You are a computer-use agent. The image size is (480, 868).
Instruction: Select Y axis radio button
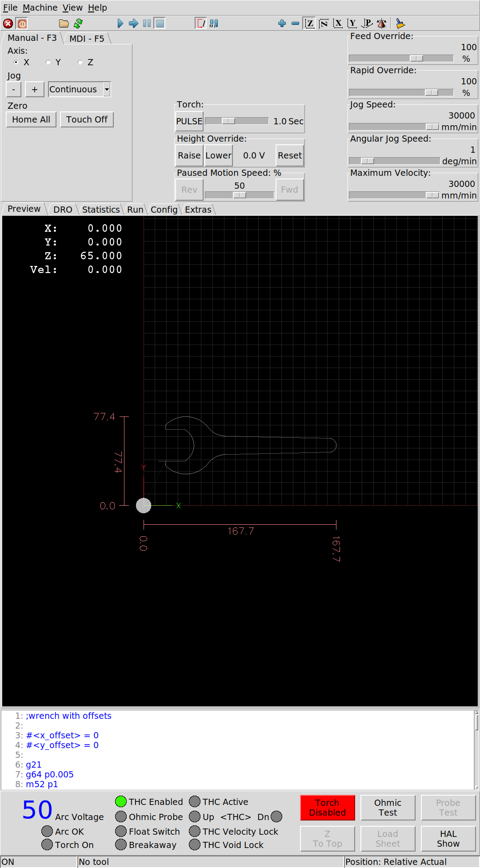48,62
